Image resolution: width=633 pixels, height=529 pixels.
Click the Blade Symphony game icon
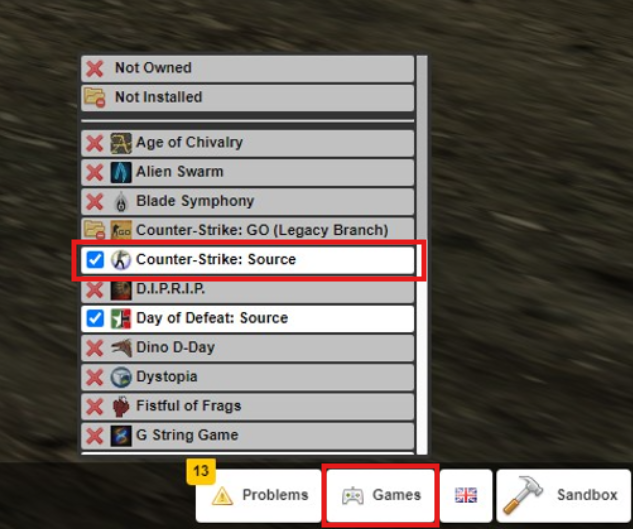coord(121,202)
